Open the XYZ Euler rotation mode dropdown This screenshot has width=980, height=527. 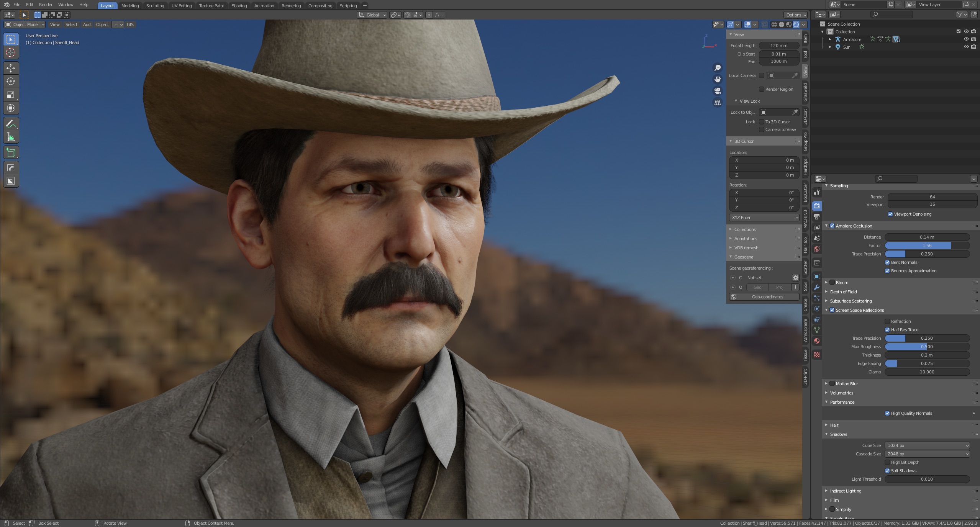click(x=764, y=218)
